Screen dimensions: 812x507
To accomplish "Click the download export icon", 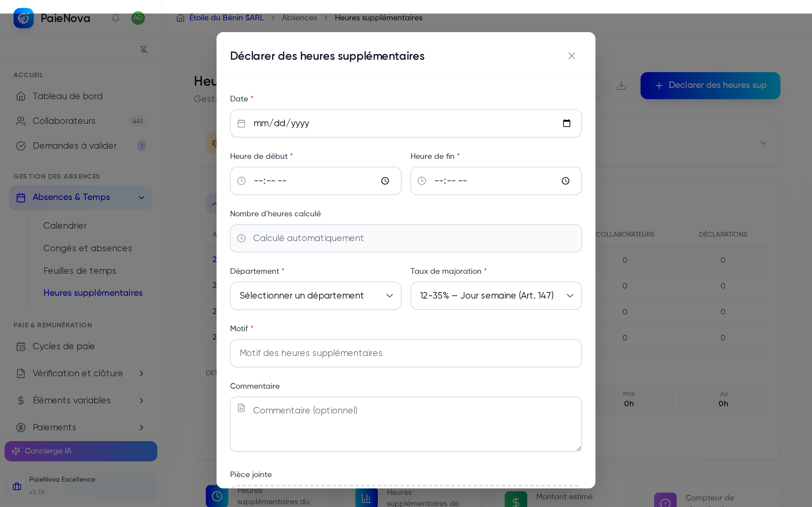I will click(621, 86).
